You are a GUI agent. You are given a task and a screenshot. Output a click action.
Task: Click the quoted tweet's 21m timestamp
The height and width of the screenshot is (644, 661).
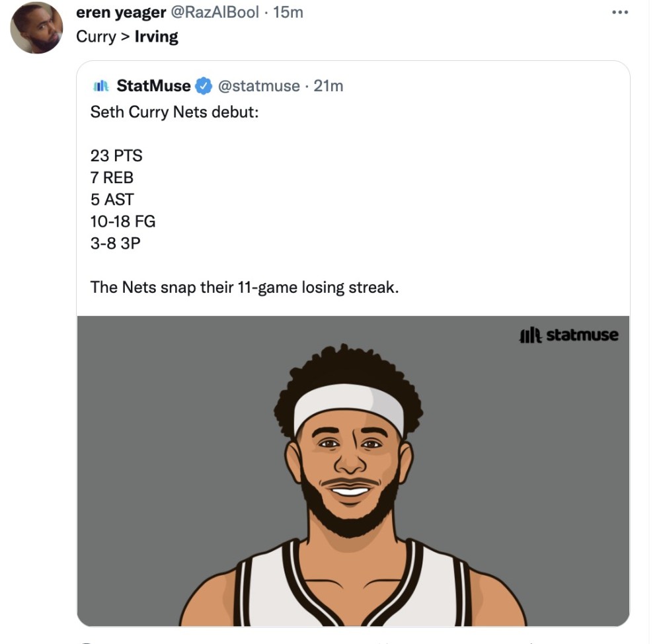coord(329,86)
